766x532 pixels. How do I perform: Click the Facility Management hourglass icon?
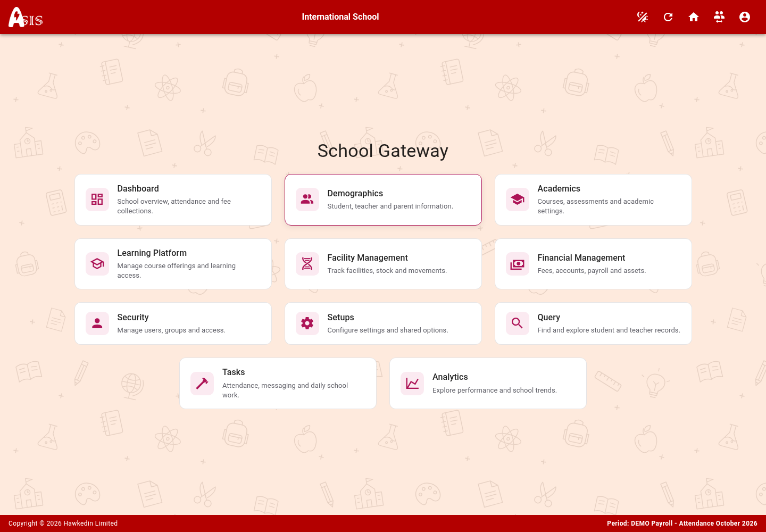tap(307, 264)
